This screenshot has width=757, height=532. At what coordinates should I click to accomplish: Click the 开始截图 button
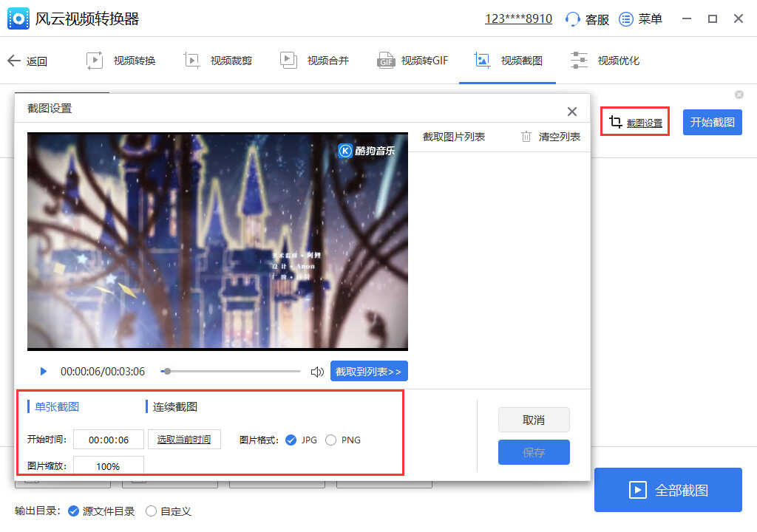(x=712, y=122)
